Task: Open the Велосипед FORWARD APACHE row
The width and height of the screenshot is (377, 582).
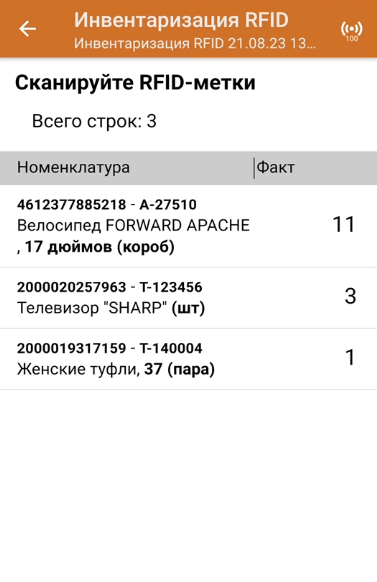Action: pos(188,226)
